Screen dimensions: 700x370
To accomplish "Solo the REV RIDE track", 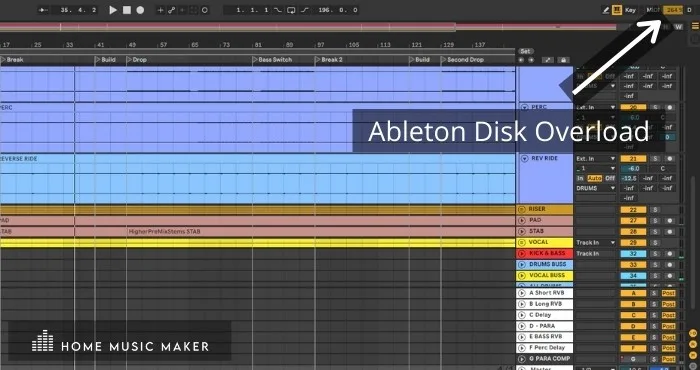I will 654,158.
